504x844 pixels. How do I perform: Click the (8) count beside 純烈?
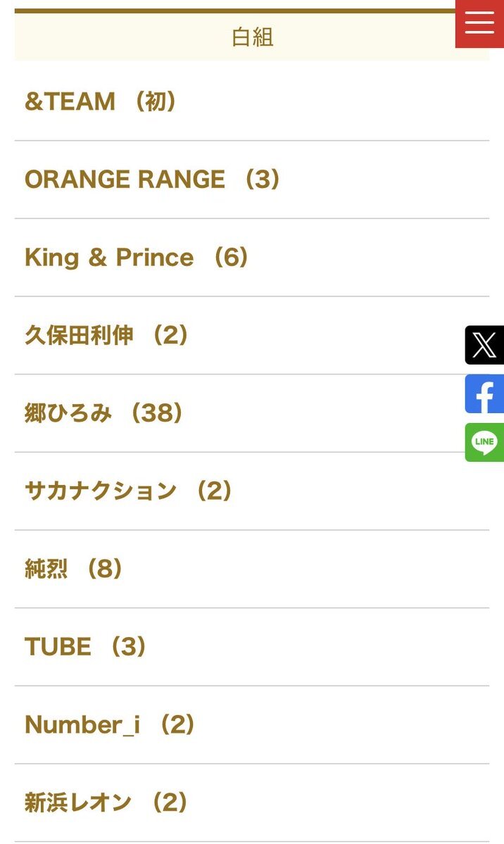coord(104,569)
